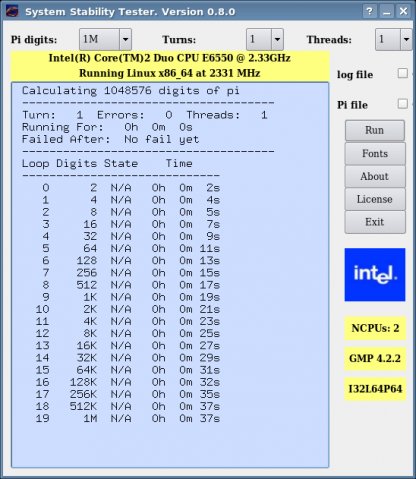Click 'Running Linux x86_64 at 2331 MHz'
This screenshot has width=416, height=479.
(x=170, y=73)
